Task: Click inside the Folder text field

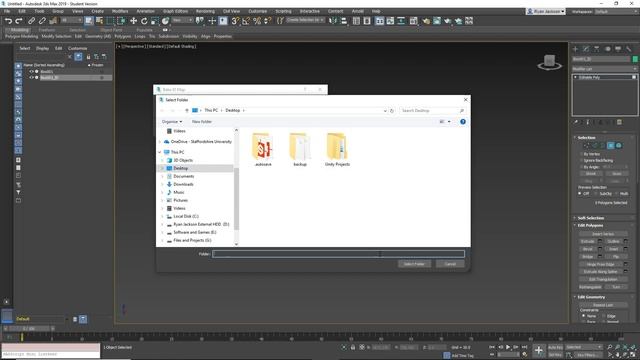Action: tap(338, 254)
